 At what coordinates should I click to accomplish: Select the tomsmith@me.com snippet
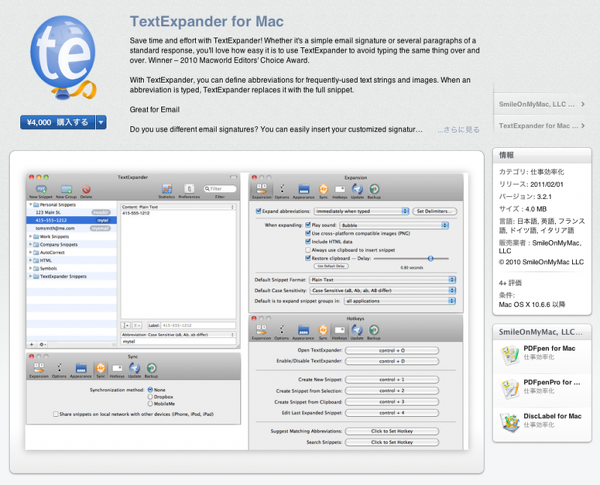pos(72,228)
